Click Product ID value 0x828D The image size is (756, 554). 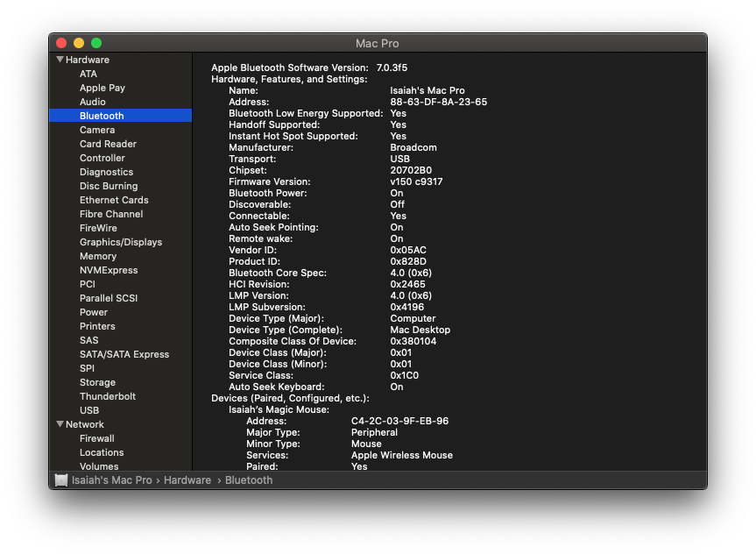tap(408, 261)
